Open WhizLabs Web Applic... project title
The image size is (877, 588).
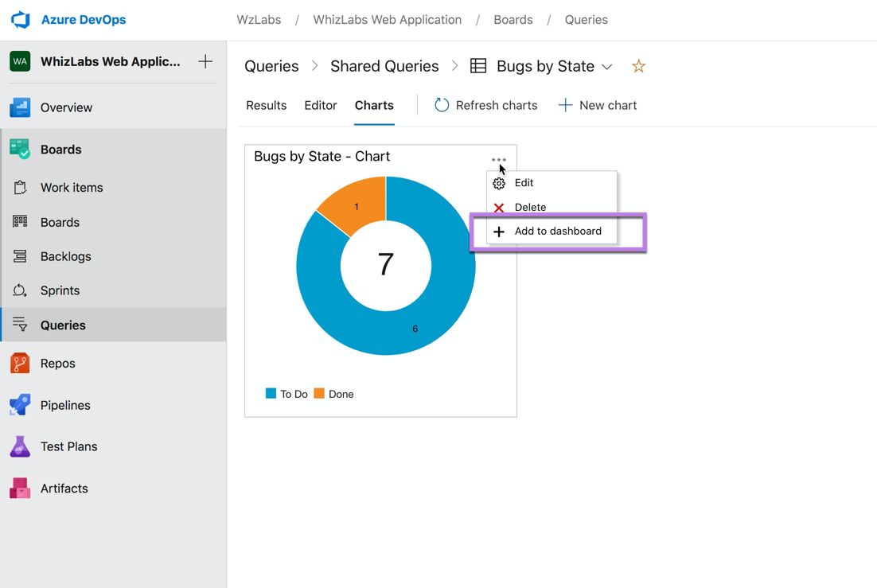110,61
